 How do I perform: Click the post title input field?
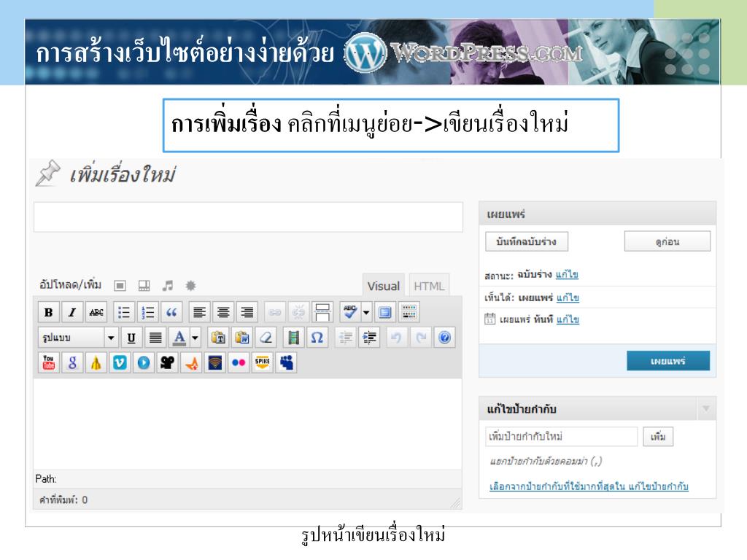coord(248,217)
